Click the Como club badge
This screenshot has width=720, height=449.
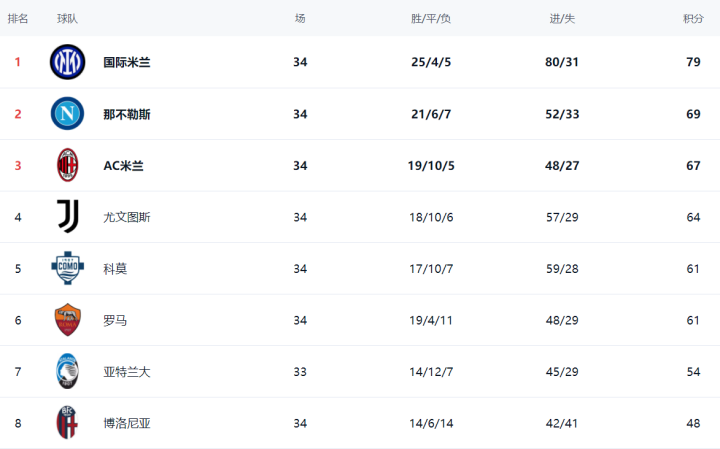pyautogui.click(x=67, y=269)
